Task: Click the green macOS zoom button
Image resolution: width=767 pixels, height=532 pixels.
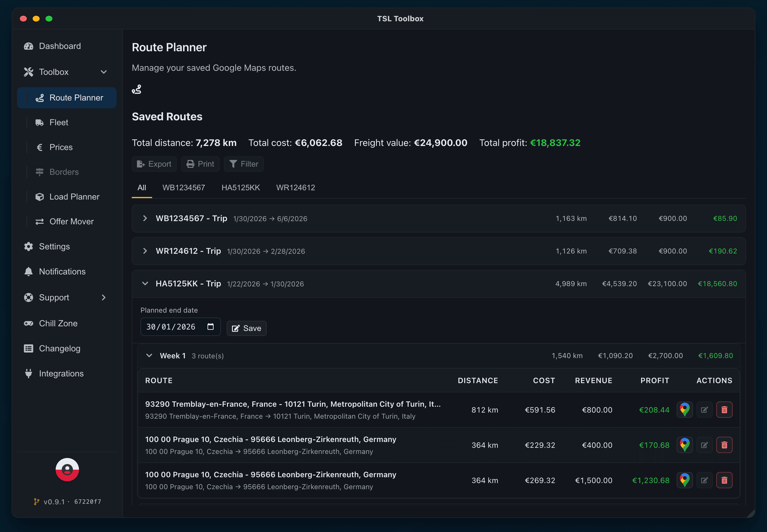Action: pos(49,19)
